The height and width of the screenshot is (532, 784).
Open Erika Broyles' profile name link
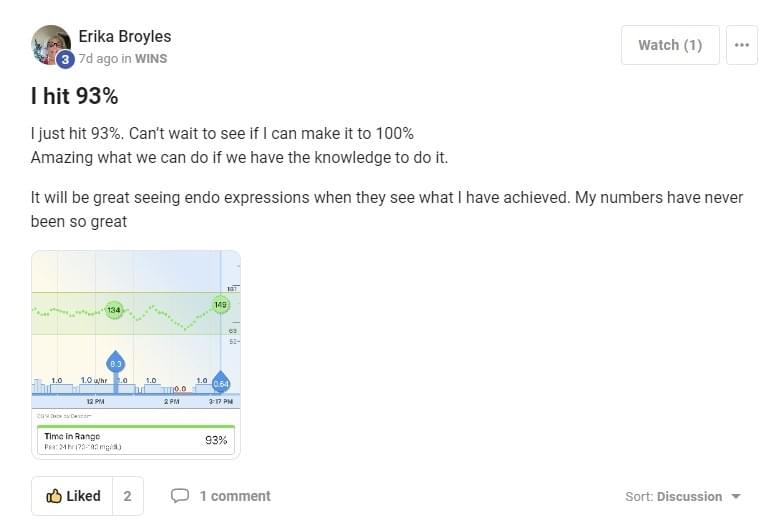[124, 37]
